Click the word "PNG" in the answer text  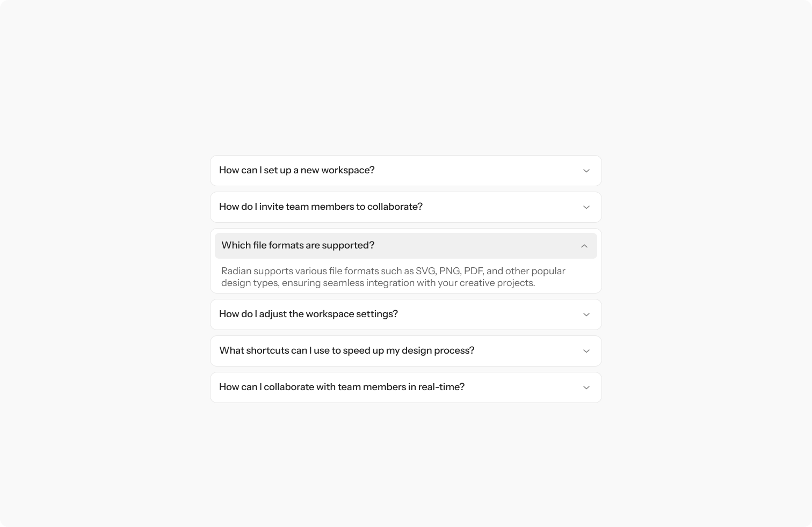tap(450, 271)
